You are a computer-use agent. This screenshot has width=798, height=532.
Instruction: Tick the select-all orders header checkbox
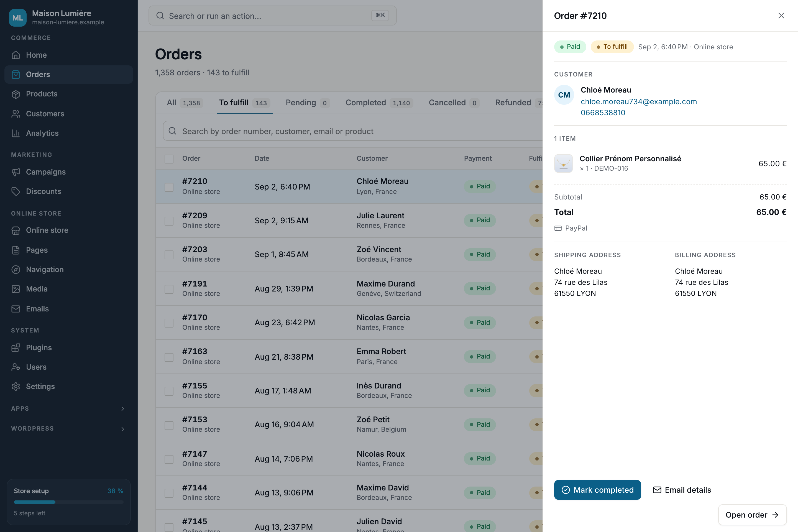click(x=169, y=158)
